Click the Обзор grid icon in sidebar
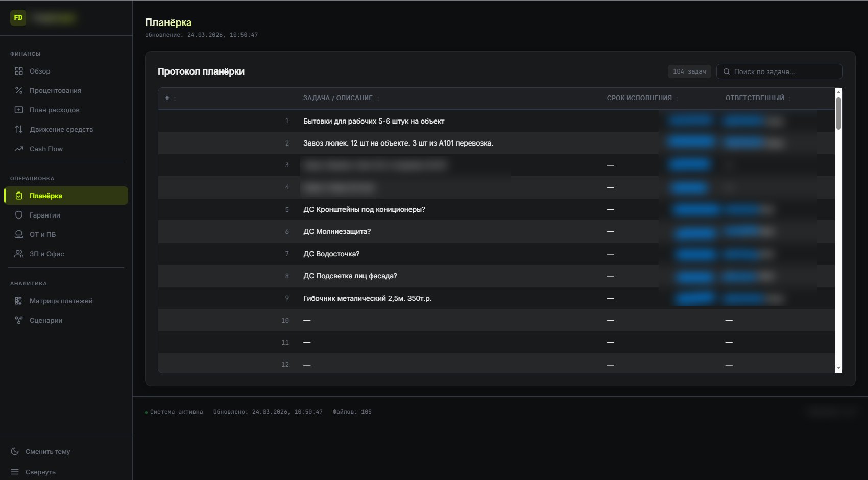868x480 pixels. 19,71
